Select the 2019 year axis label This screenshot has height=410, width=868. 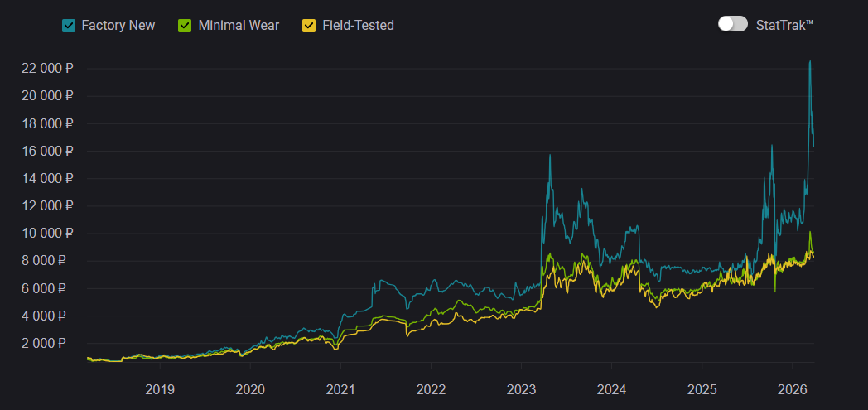pyautogui.click(x=160, y=389)
